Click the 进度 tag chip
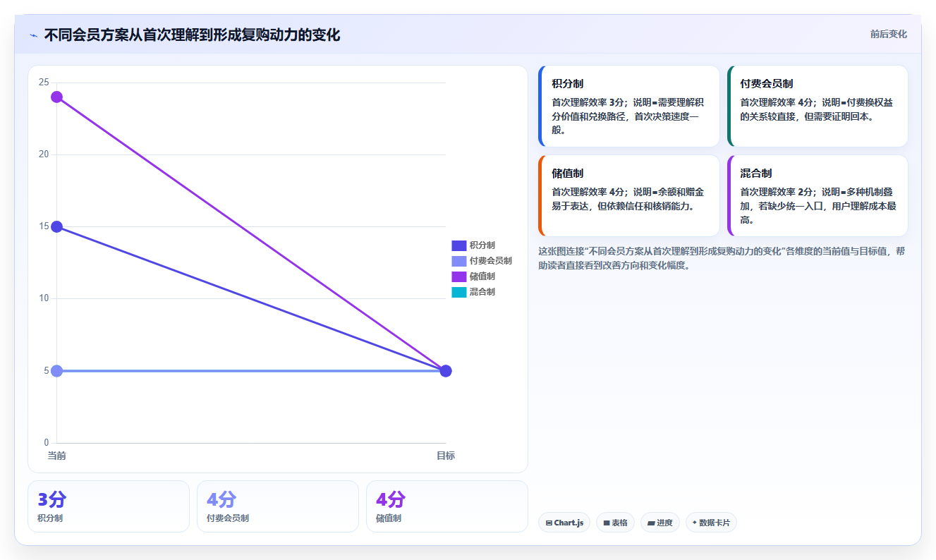 click(660, 523)
